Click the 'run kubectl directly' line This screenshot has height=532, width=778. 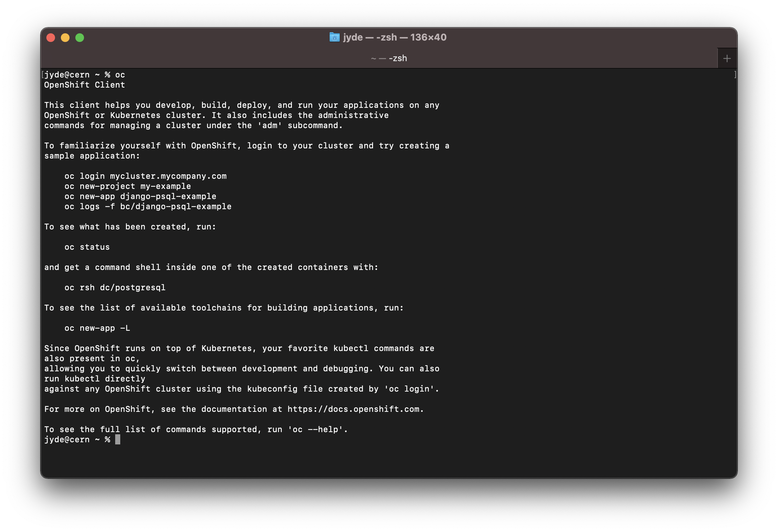point(95,379)
